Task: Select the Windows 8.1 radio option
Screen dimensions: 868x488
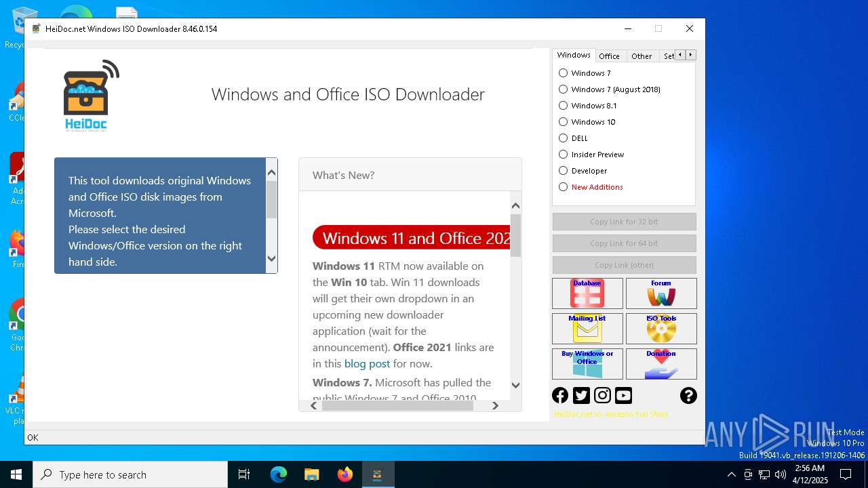Action: (x=588, y=106)
